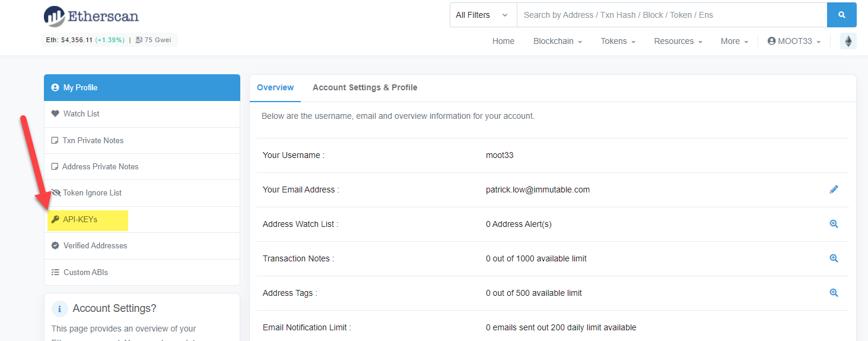
Task: Expand the Tokens menu
Action: coord(618,41)
